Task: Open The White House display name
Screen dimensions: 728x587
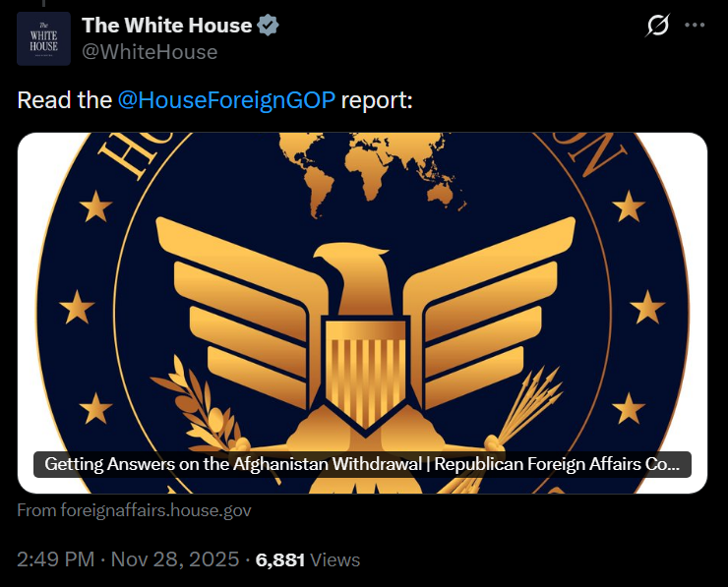Action: pyautogui.click(x=165, y=26)
